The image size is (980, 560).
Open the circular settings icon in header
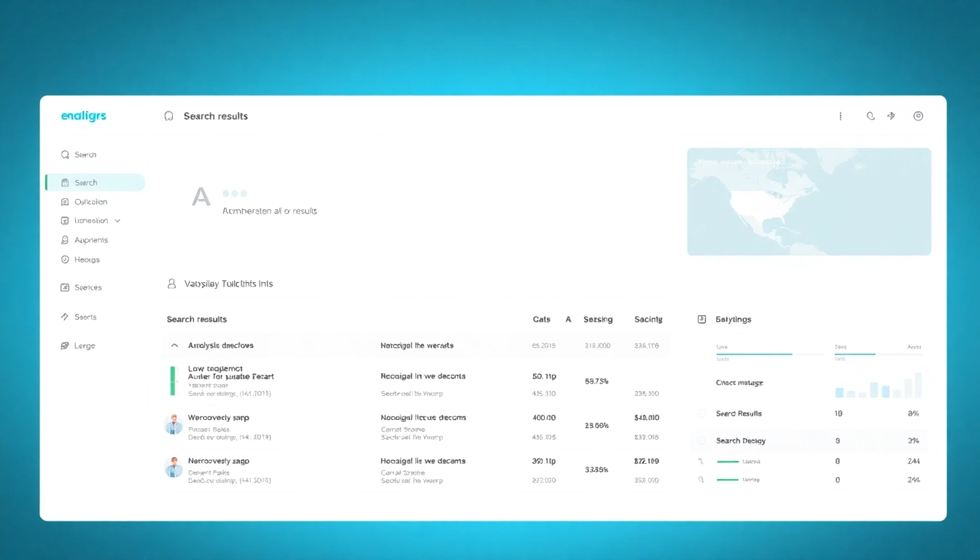tap(918, 116)
